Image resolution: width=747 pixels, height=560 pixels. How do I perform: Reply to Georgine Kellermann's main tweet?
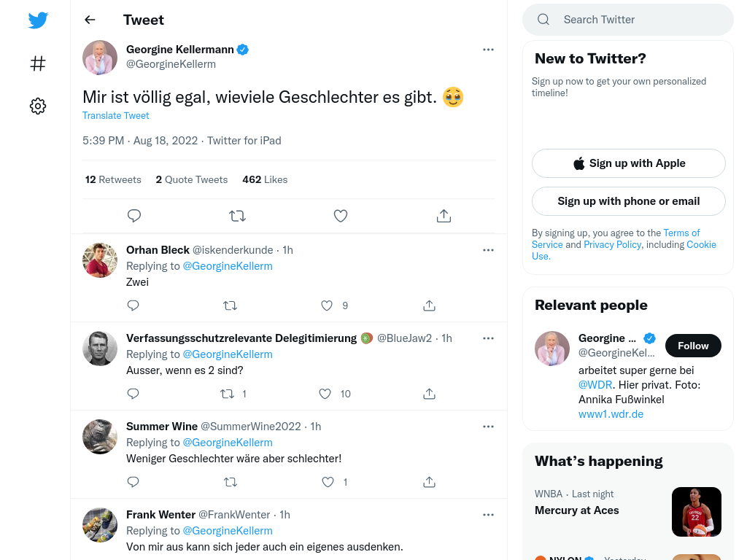pyautogui.click(x=134, y=216)
